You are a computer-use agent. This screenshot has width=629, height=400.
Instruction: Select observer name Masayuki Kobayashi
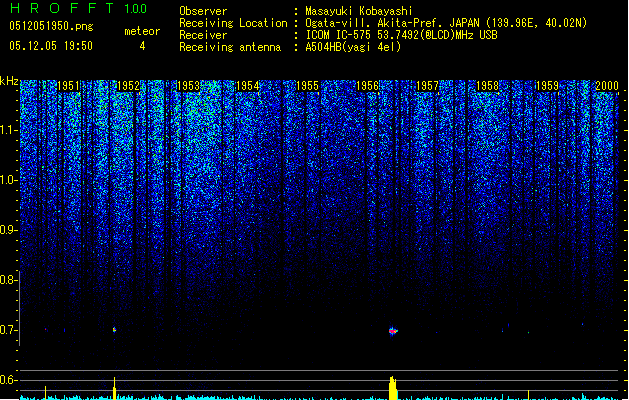[x=359, y=11]
